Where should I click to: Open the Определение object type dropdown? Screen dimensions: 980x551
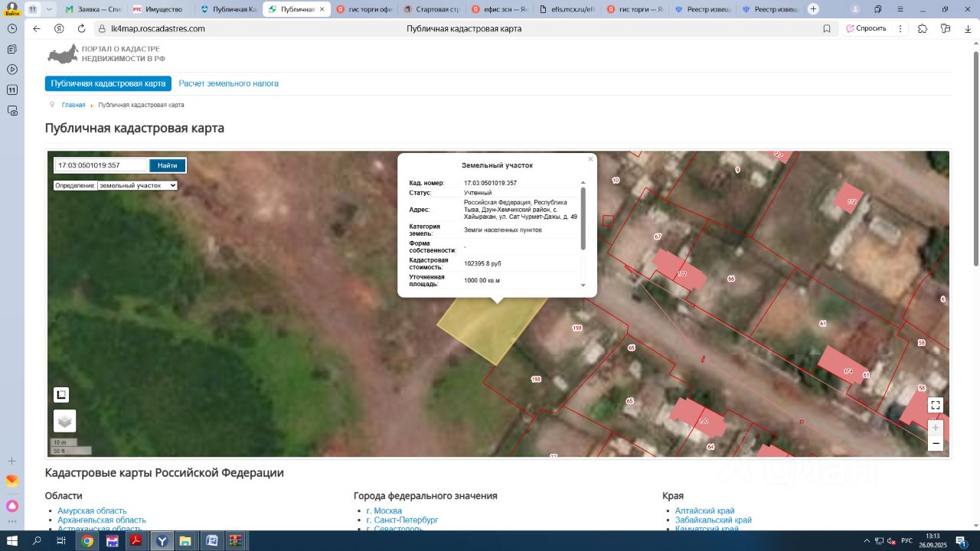coord(137,185)
